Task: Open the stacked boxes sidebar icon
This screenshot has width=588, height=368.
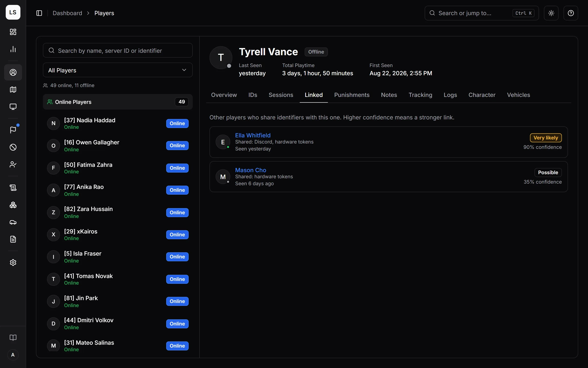Action: (13, 205)
